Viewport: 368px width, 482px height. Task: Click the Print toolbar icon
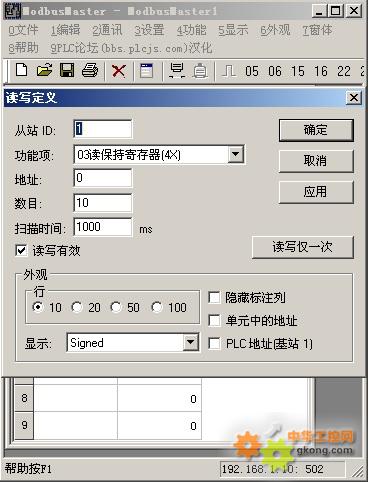click(x=90, y=70)
